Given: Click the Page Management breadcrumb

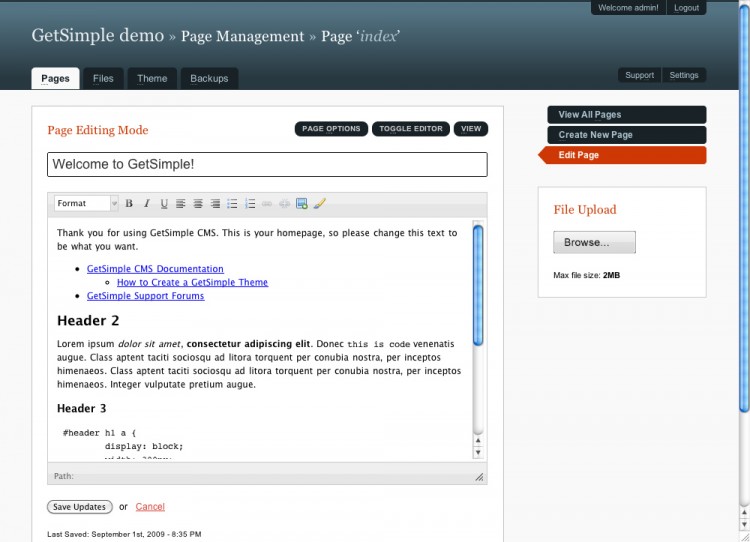Looking at the screenshot, I should (x=243, y=36).
